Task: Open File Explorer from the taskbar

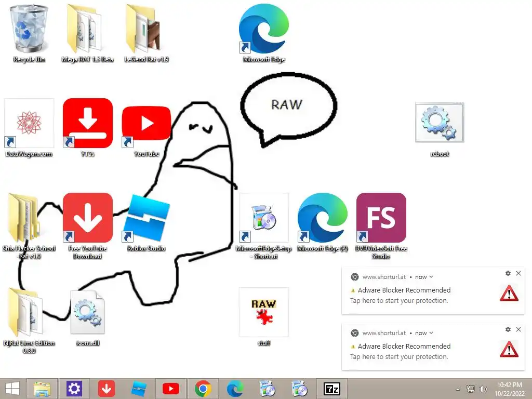Action: 42,389
